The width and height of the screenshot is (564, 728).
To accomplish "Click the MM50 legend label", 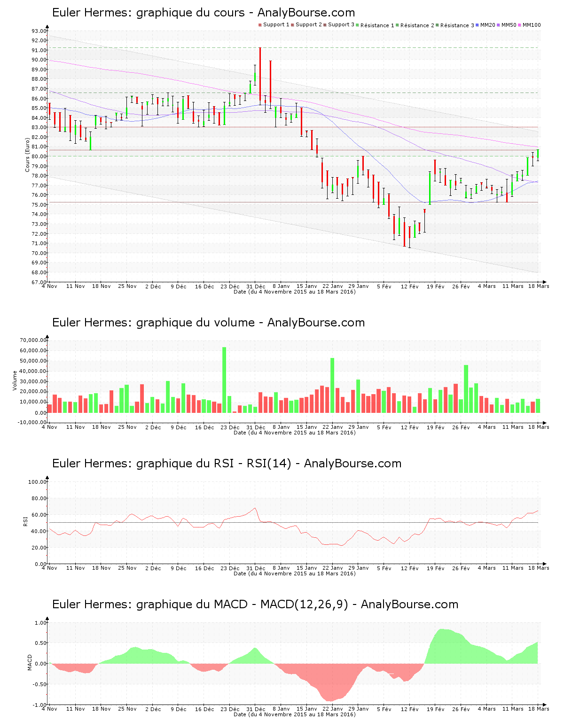I will coord(509,25).
